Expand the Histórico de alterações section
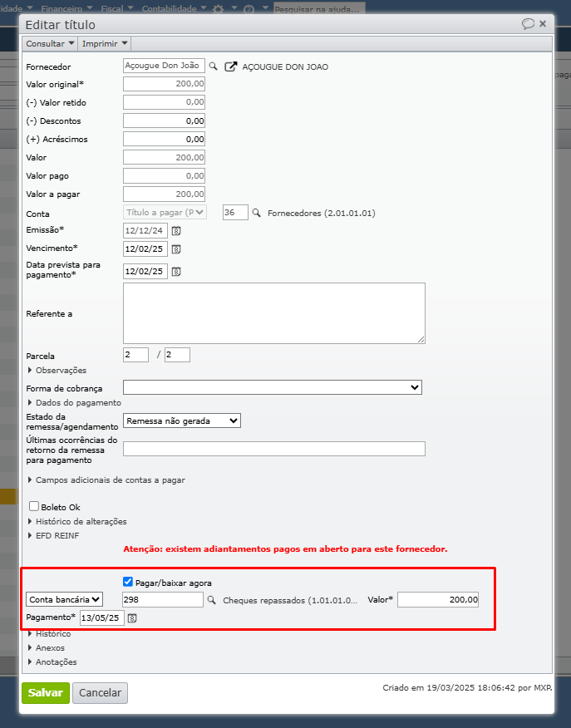This screenshot has width=571, height=728. tap(77, 522)
